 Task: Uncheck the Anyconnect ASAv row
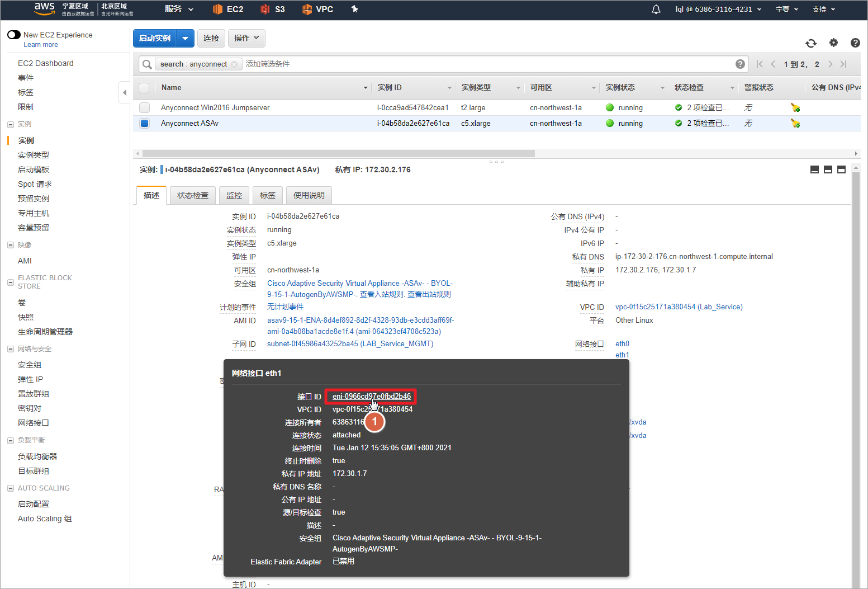point(144,123)
